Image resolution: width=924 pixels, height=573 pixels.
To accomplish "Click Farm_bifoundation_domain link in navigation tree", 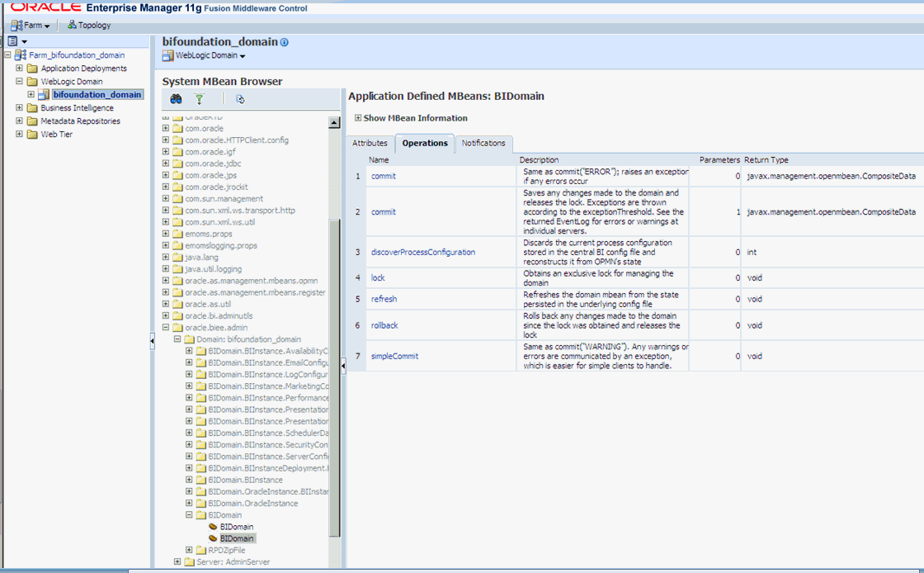I will coord(77,54).
